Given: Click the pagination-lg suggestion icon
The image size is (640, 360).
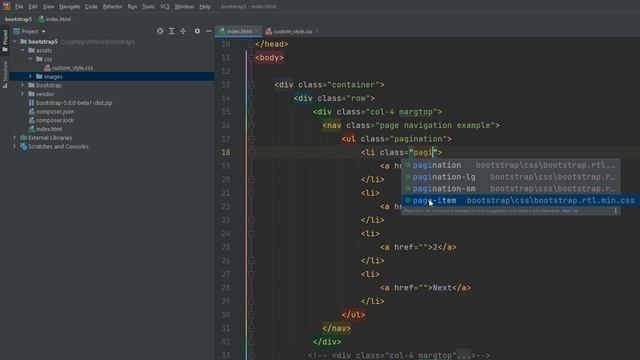Looking at the screenshot, I should (407, 177).
